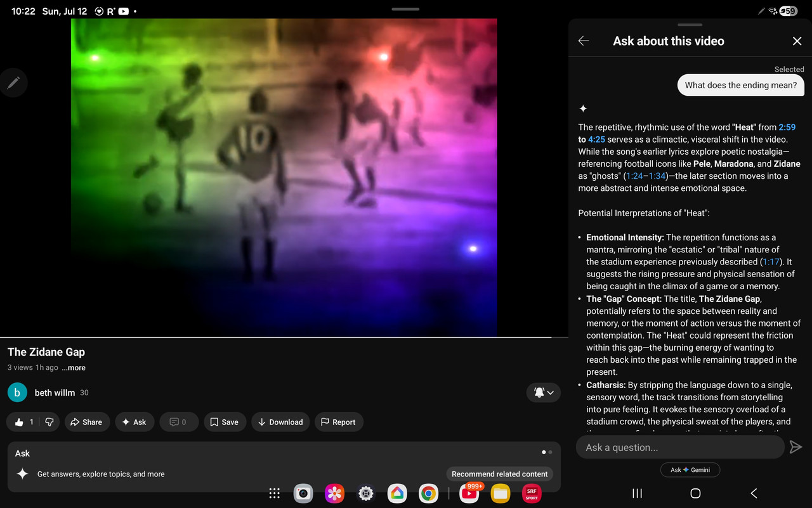Jump to timestamp 2:59

point(787,127)
